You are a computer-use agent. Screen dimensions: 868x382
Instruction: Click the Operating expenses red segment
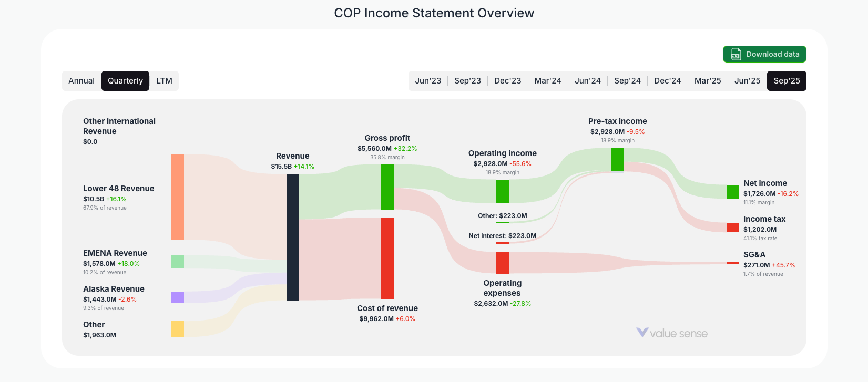[502, 263]
